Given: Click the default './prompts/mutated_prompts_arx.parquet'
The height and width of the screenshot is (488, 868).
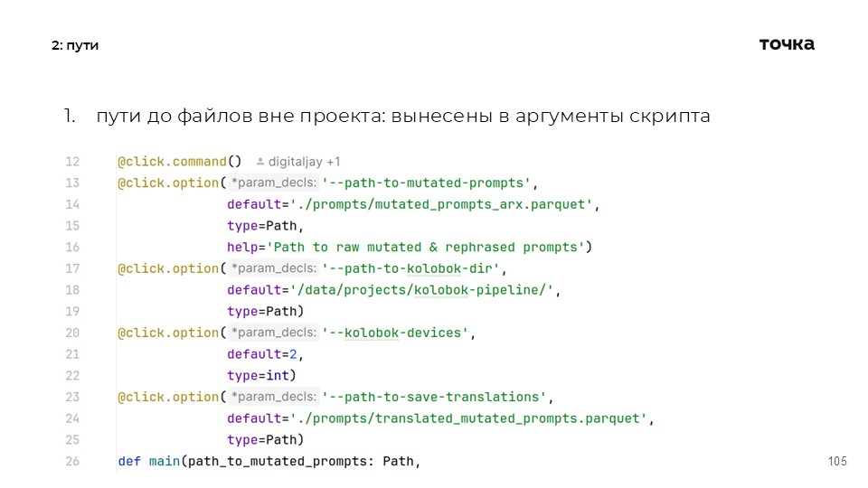Looking at the screenshot, I should coord(441,205).
